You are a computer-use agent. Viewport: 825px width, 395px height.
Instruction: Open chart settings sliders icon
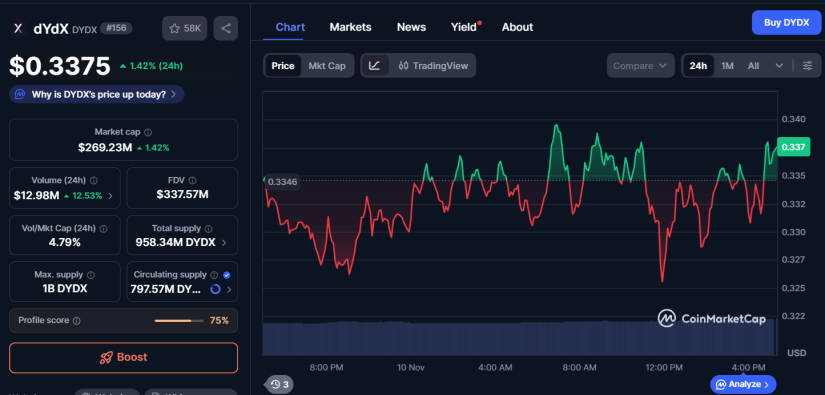[x=807, y=66]
